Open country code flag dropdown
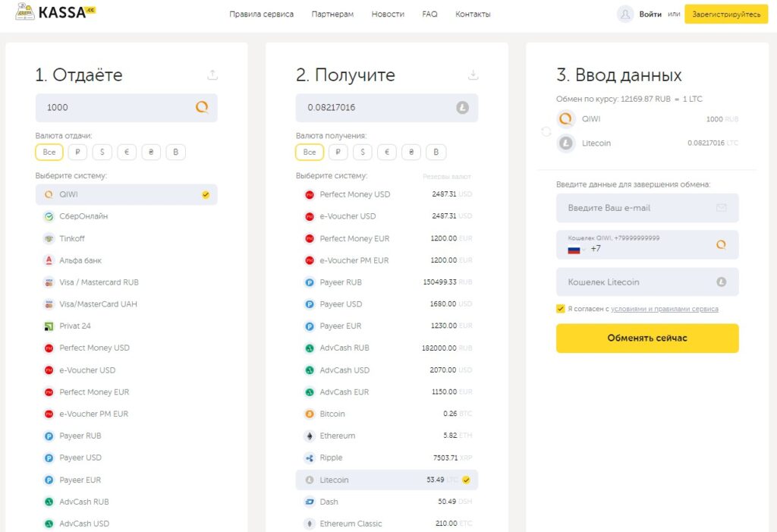The image size is (777, 532). click(x=577, y=250)
